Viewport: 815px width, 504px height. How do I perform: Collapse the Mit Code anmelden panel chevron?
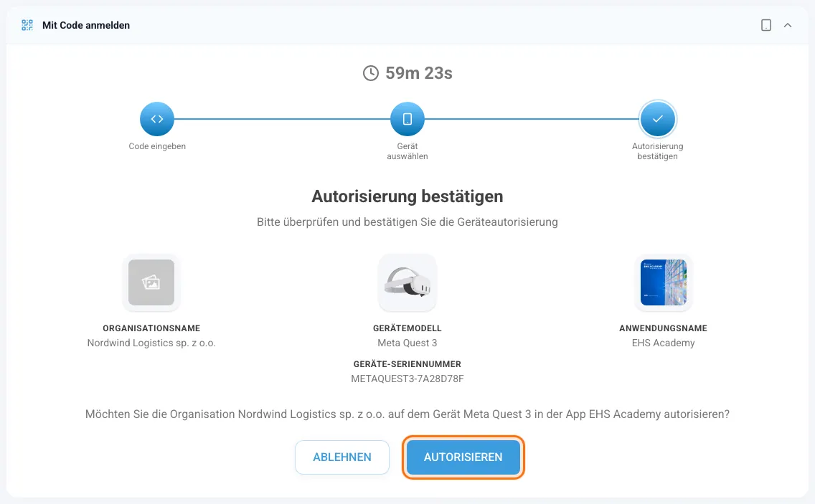tap(788, 25)
